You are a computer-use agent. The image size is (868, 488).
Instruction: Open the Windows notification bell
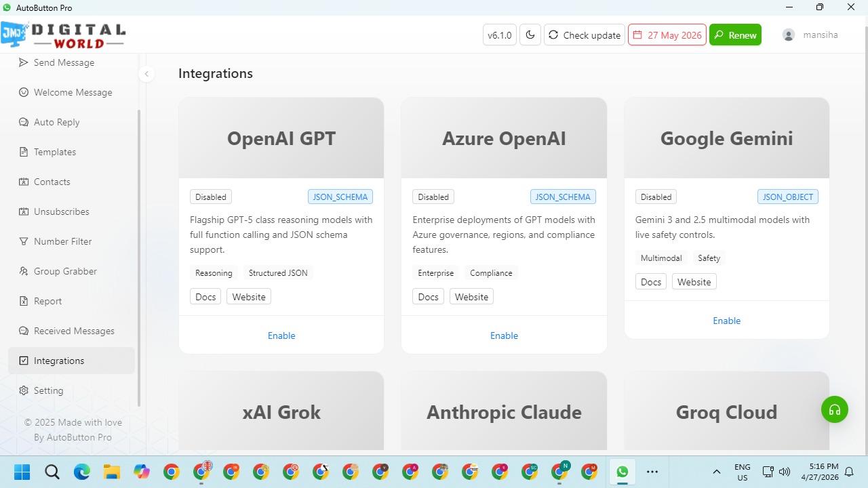pyautogui.click(x=849, y=472)
